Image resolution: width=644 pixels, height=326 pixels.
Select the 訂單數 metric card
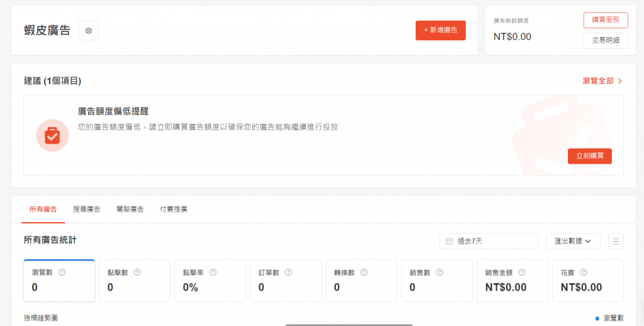point(286,280)
